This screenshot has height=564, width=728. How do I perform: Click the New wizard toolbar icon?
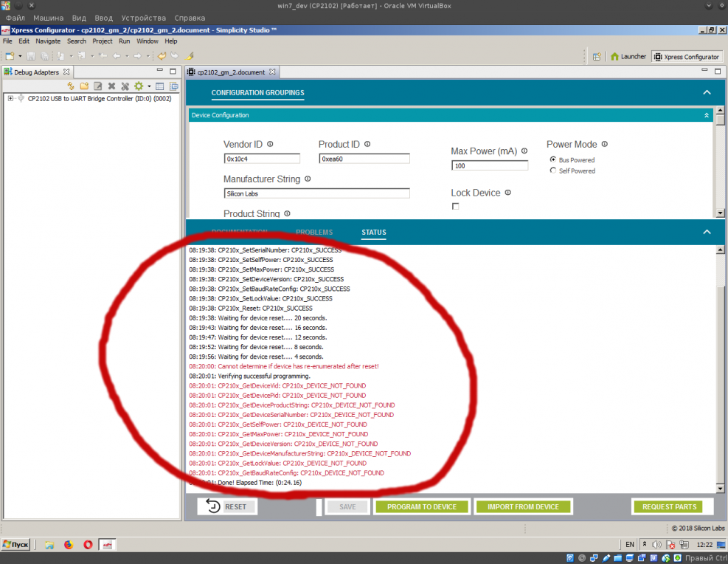coord(10,56)
